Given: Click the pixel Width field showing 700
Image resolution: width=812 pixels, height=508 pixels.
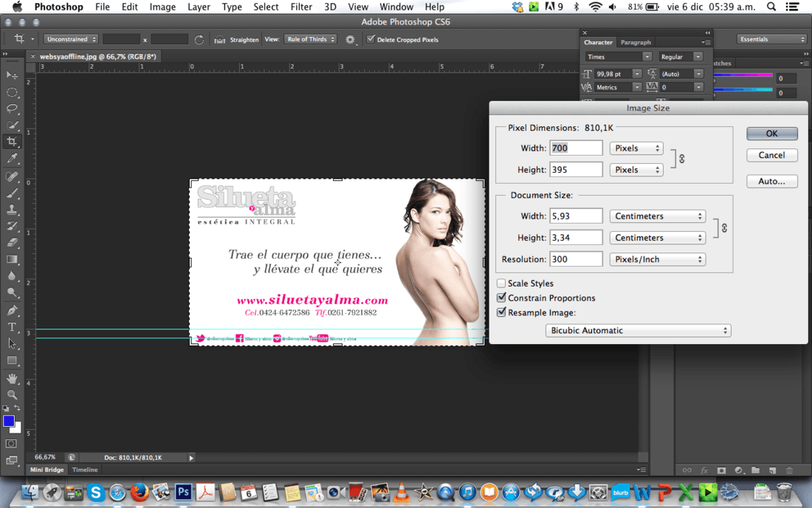Looking at the screenshot, I should [x=576, y=148].
